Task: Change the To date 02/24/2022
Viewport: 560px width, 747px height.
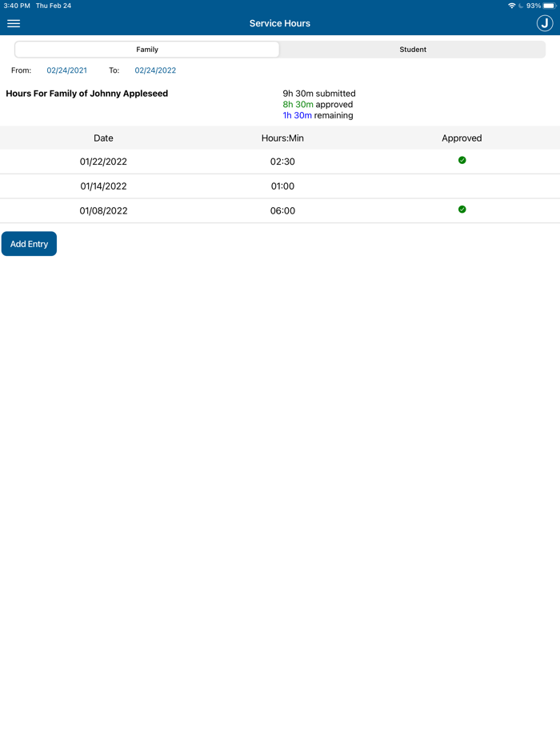Action: [x=155, y=70]
